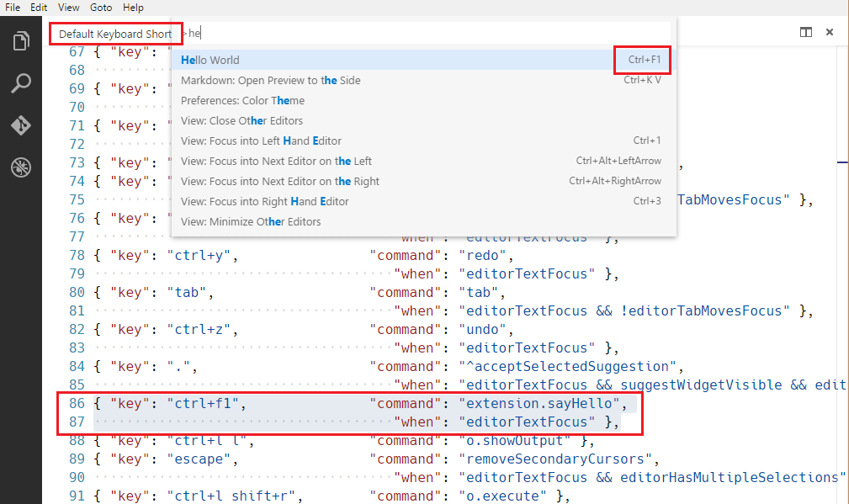
Task: Open the Edit menu
Action: coord(38,7)
